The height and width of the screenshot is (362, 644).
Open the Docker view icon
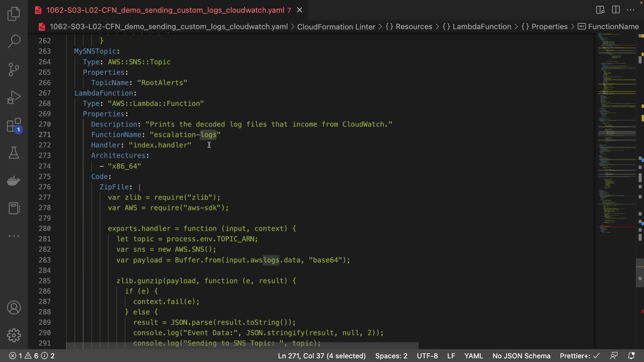(x=14, y=181)
